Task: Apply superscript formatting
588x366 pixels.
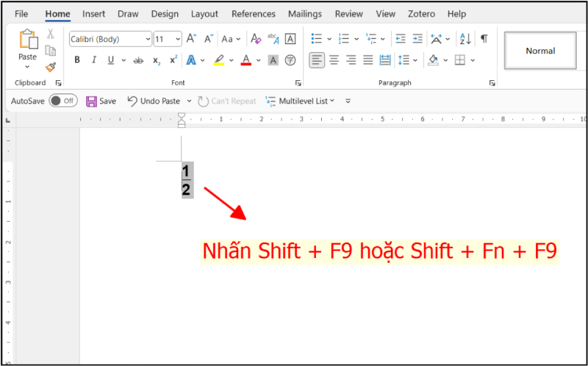Action: click(x=173, y=60)
